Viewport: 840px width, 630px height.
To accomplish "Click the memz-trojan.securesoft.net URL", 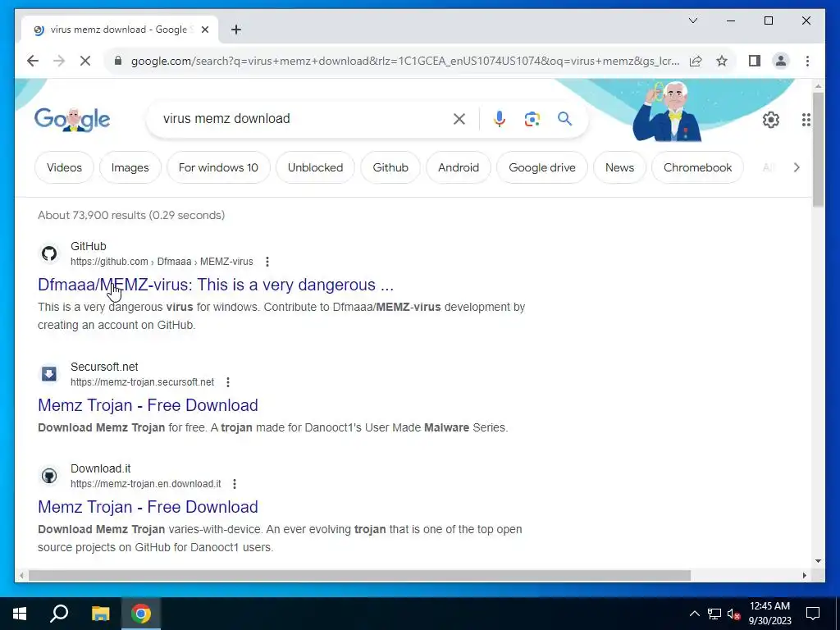I will pos(143,382).
